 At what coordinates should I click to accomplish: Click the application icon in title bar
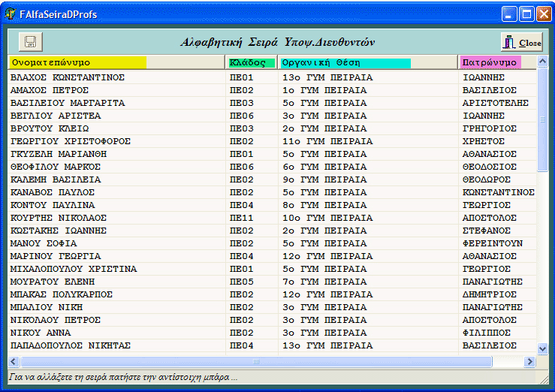pos(11,14)
